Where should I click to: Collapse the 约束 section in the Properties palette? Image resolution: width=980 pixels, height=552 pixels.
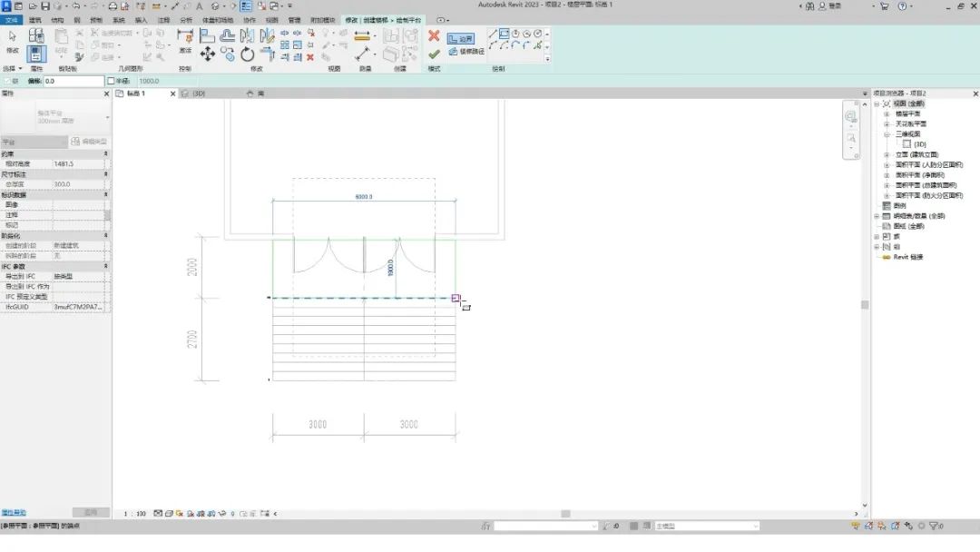(105, 153)
